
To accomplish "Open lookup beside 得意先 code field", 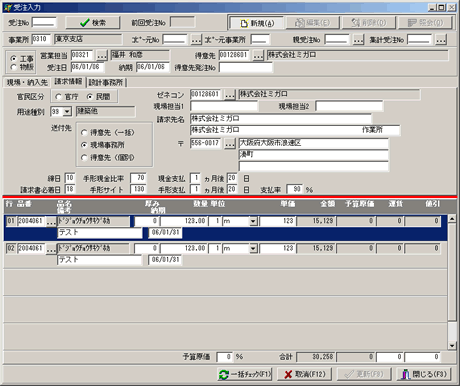I will pyautogui.click(x=258, y=55).
